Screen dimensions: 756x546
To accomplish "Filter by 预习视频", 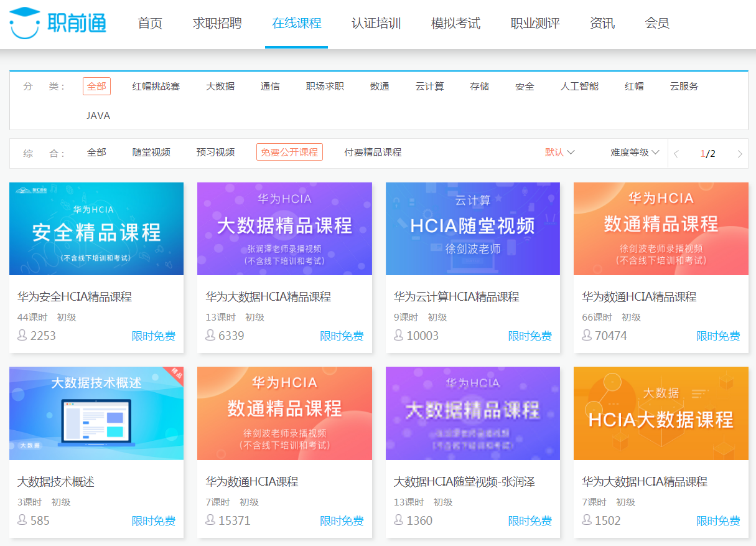I will pos(215,153).
